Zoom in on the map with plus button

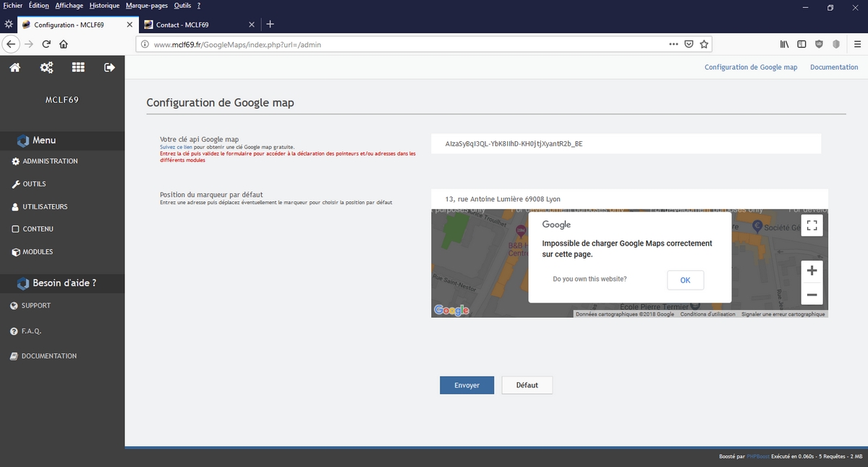point(812,271)
